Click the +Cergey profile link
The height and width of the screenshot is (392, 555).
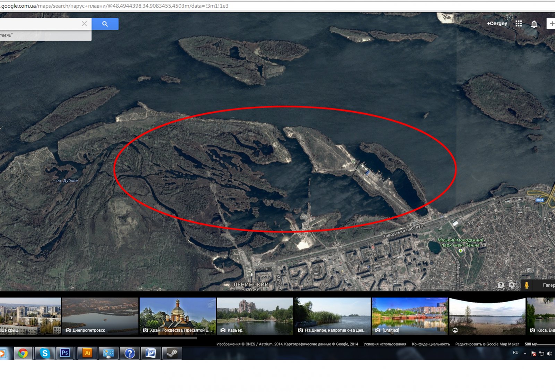click(x=497, y=24)
